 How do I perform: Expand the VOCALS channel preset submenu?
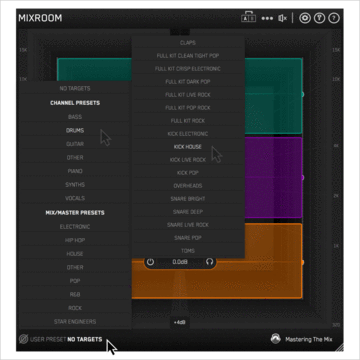[x=75, y=198]
